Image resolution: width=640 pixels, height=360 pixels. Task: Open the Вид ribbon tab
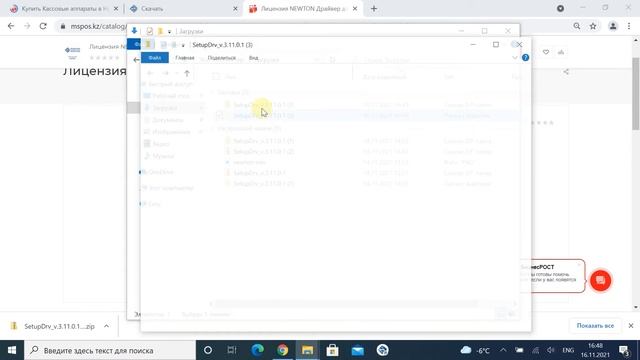point(253,58)
